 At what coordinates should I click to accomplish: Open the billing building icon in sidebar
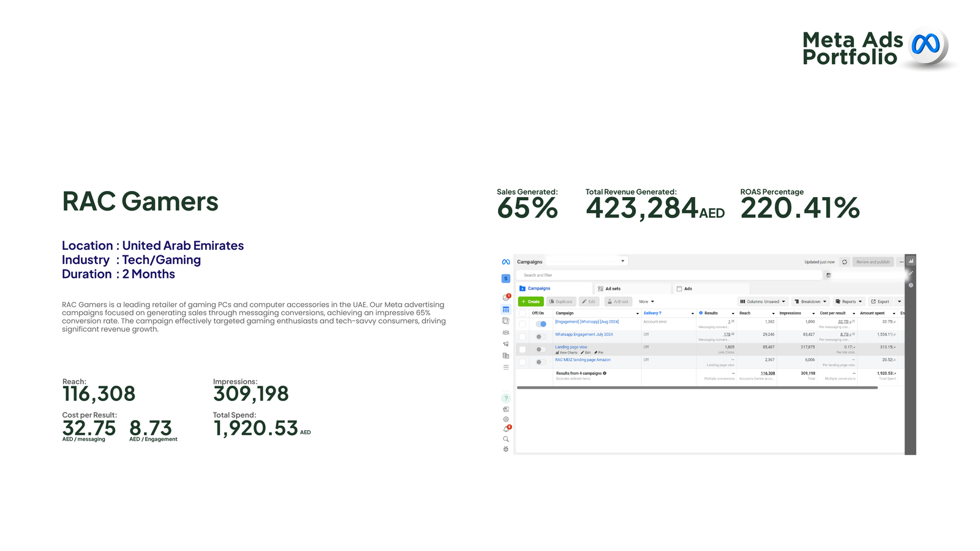click(x=506, y=356)
